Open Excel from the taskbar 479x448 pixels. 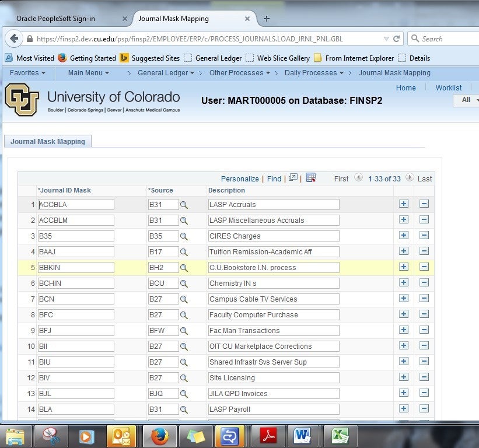pos(340,436)
